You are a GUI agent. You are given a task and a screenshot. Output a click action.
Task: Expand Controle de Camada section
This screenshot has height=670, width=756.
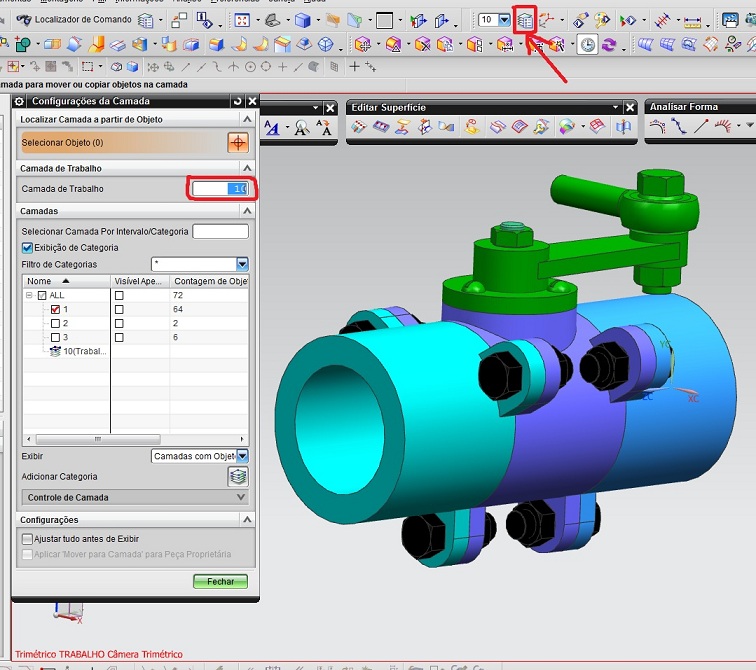tap(135, 497)
